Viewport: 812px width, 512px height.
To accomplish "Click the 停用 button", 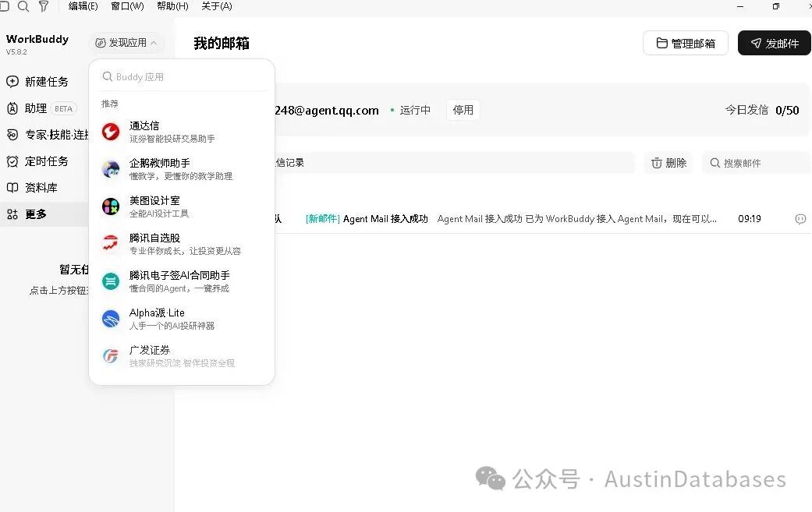I will coord(463,110).
